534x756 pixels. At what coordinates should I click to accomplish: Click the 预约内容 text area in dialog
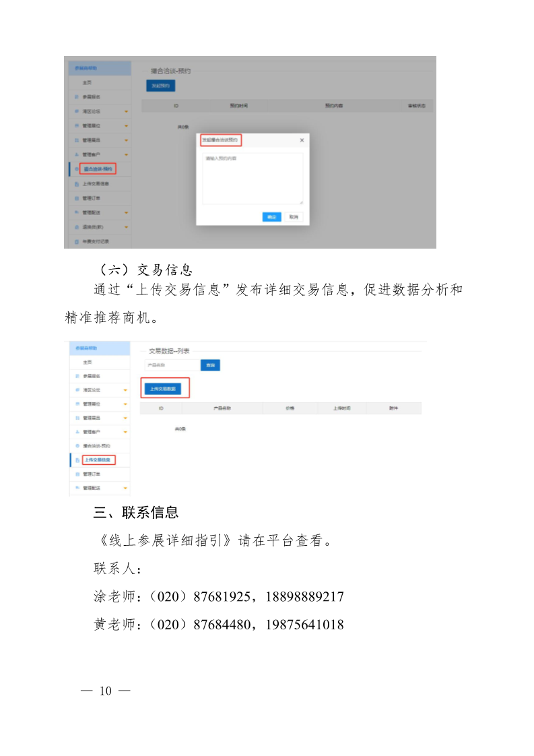pos(253,179)
